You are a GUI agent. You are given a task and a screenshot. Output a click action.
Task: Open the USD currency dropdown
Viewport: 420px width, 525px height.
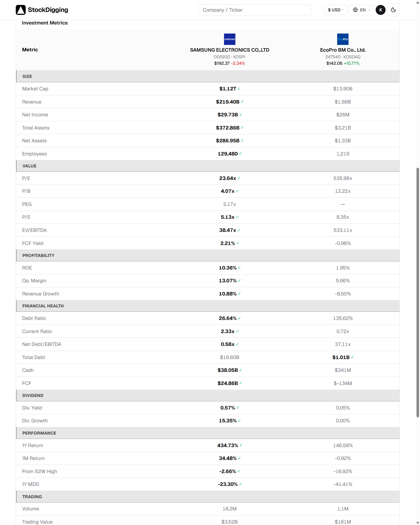pyautogui.click(x=336, y=10)
